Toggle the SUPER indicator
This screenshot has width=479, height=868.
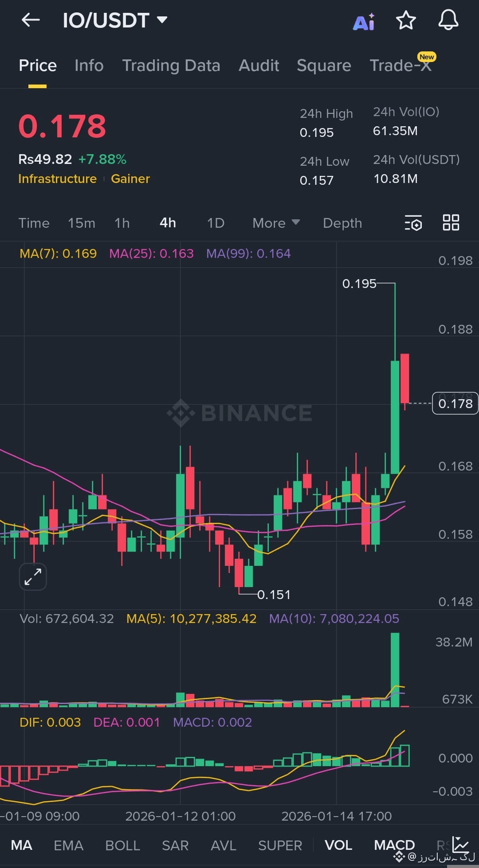click(280, 845)
